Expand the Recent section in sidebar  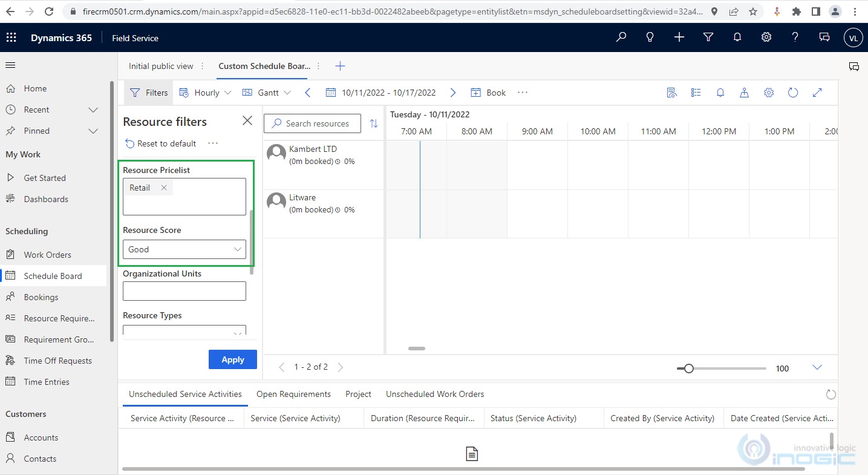tap(93, 110)
